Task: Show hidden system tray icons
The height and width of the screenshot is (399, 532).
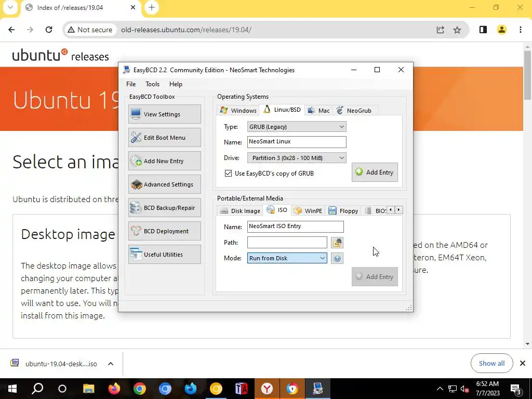Action: coord(440,389)
